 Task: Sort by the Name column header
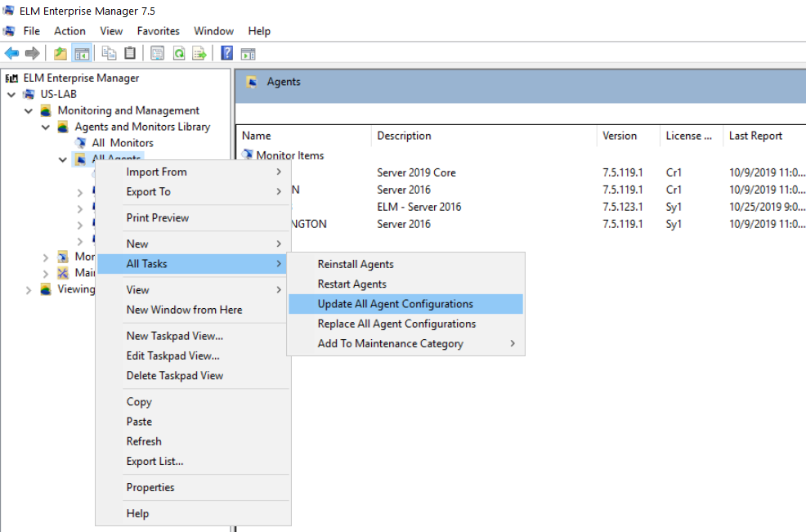304,136
